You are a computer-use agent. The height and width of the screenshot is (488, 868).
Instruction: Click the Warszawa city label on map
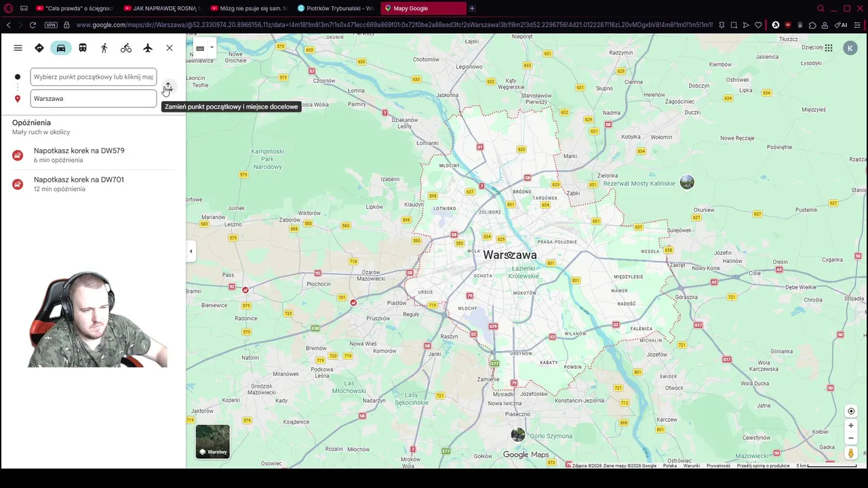click(x=510, y=255)
